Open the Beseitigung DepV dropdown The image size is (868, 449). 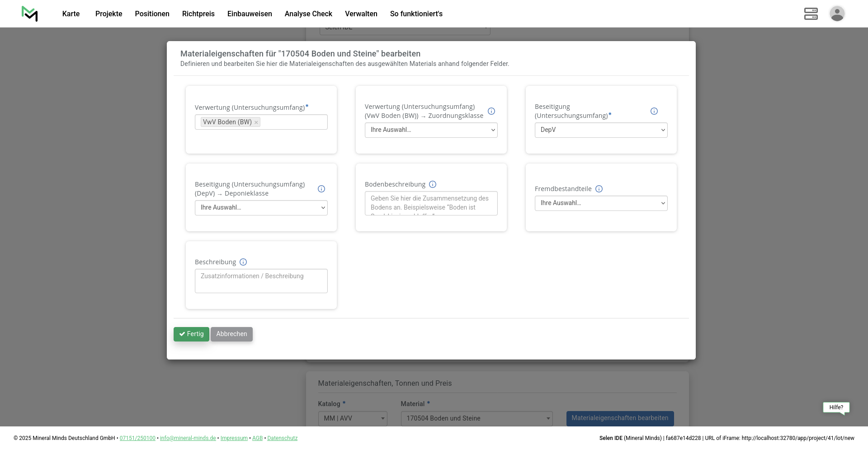click(601, 130)
